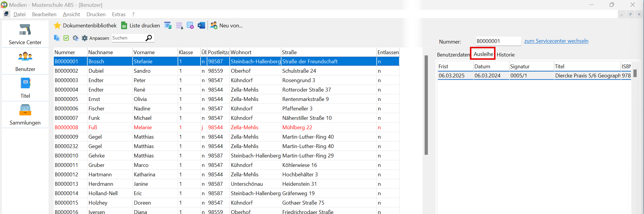644x214 pixels.
Task: Sort by the Wohnort column header
Action: [x=255, y=52]
